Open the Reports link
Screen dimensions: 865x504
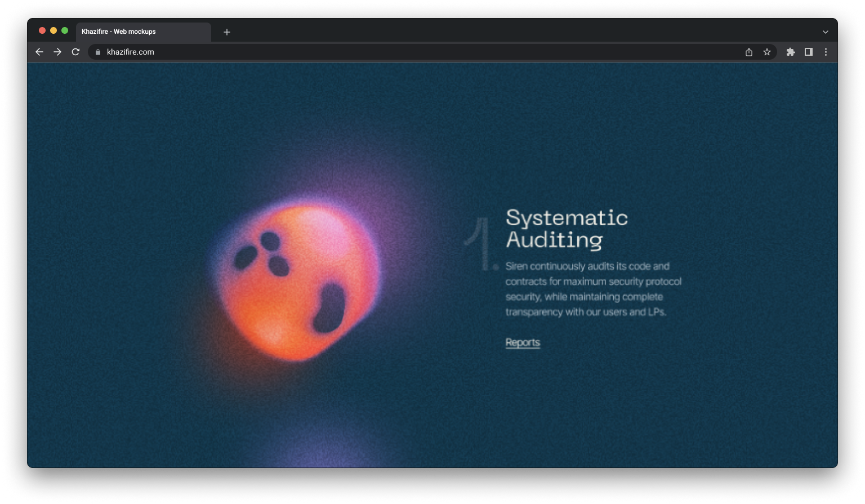click(523, 342)
